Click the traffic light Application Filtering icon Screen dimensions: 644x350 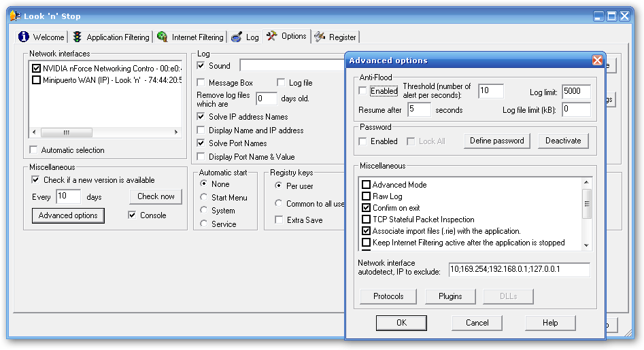pyautogui.click(x=78, y=37)
